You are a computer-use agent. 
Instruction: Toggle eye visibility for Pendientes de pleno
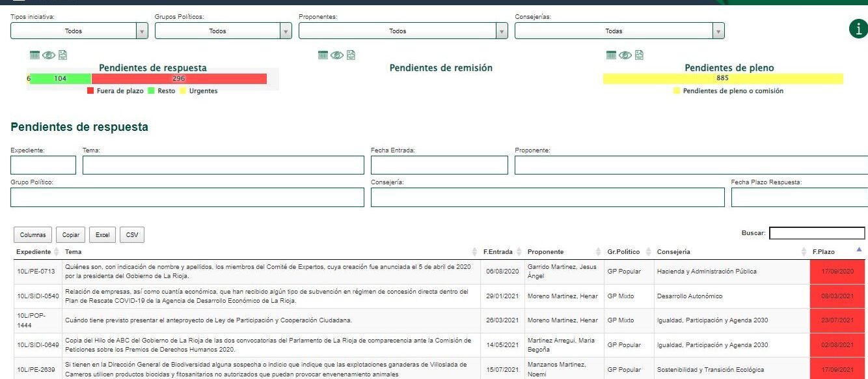tap(625, 55)
